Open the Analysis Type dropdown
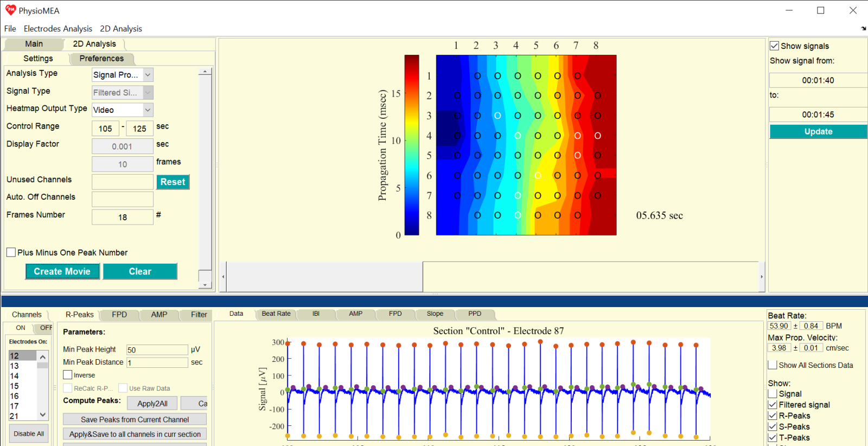This screenshot has width=868, height=446. pos(148,75)
